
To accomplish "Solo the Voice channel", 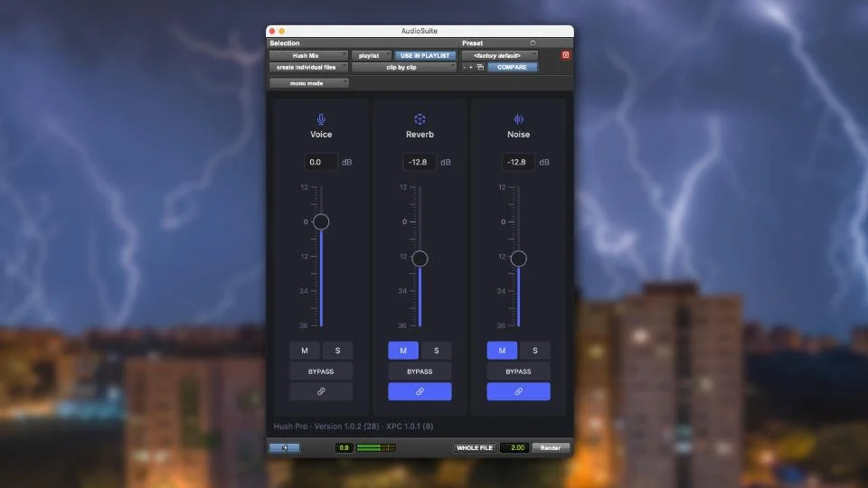I will coord(337,351).
